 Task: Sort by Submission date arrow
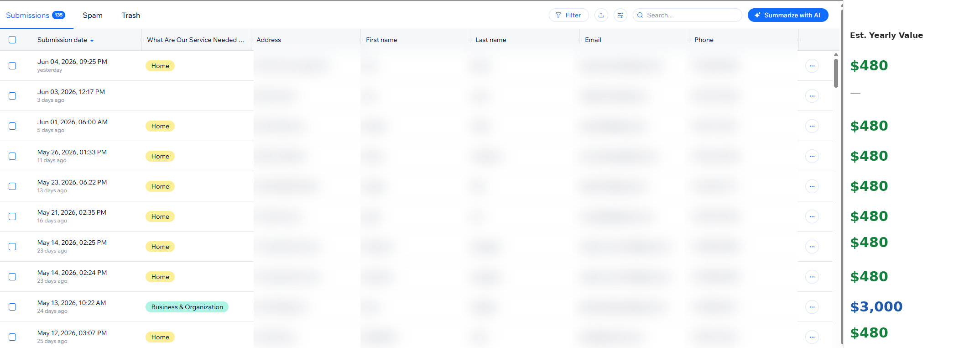pos(92,40)
